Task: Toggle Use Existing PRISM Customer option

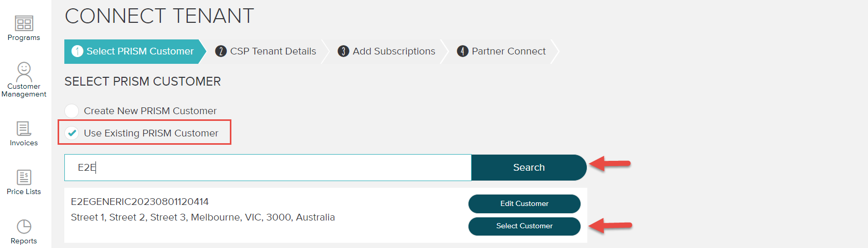Action: pyautogui.click(x=72, y=133)
